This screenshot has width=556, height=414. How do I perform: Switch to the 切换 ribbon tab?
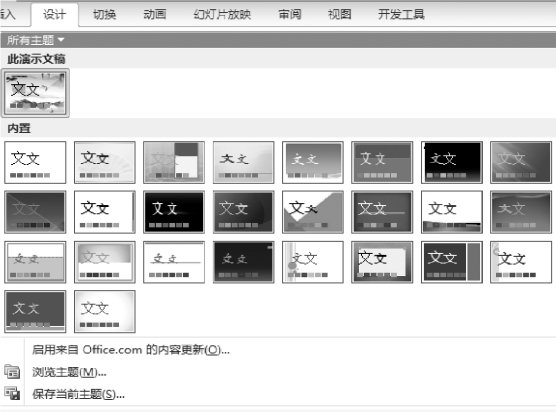[105, 15]
